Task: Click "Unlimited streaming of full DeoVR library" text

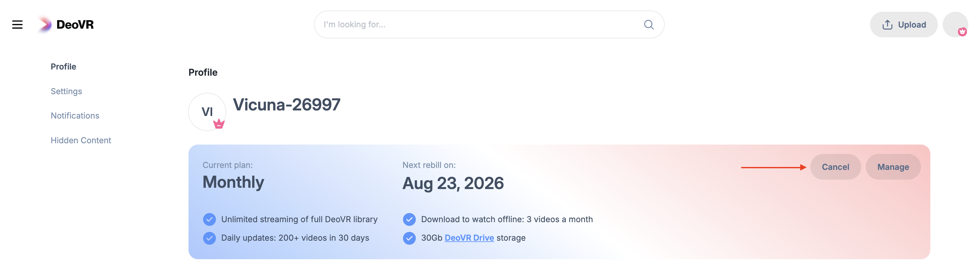Action: point(300,220)
